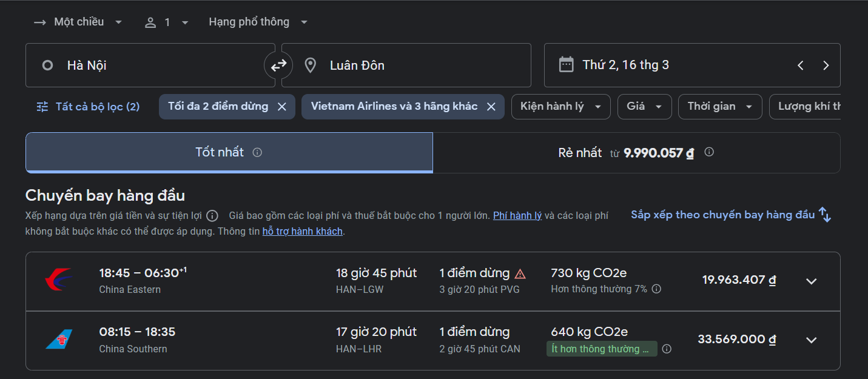The image size is (868, 379).
Task: Select the Tốt nhất tab
Action: [220, 152]
